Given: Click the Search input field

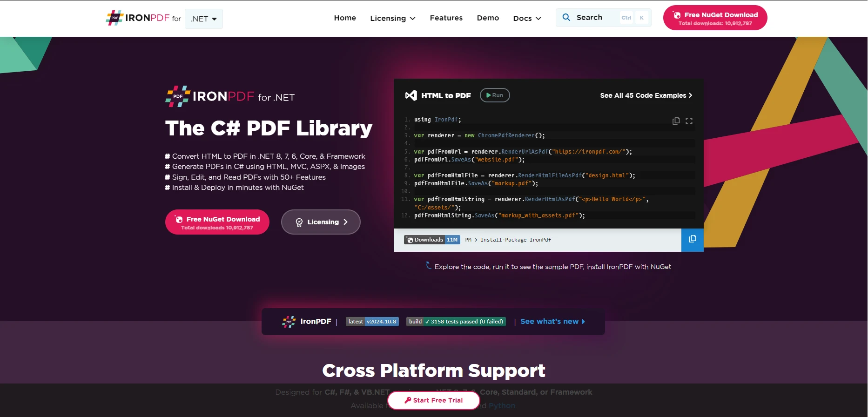Looking at the screenshot, I should coord(603,18).
